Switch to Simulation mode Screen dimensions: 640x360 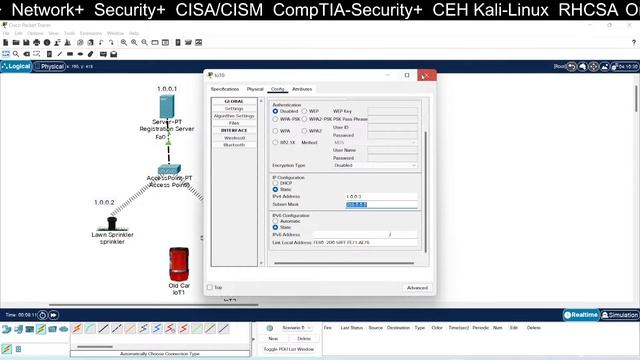(x=620, y=315)
